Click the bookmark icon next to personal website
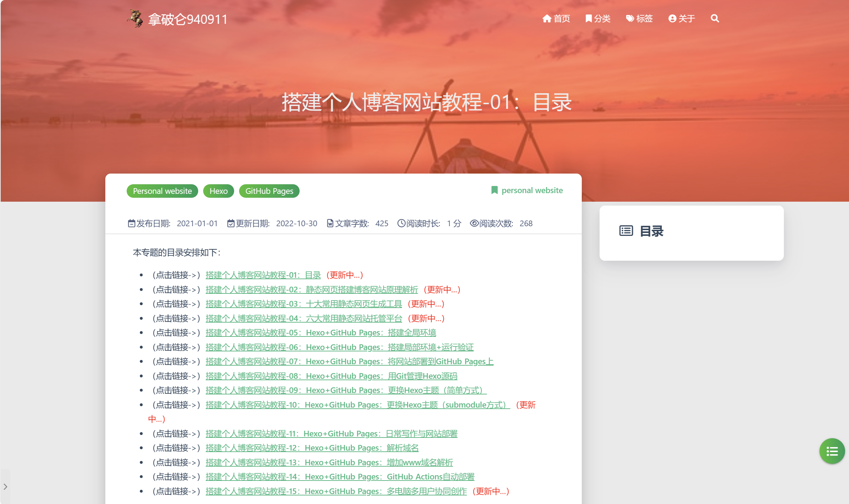849x504 pixels. coord(494,190)
